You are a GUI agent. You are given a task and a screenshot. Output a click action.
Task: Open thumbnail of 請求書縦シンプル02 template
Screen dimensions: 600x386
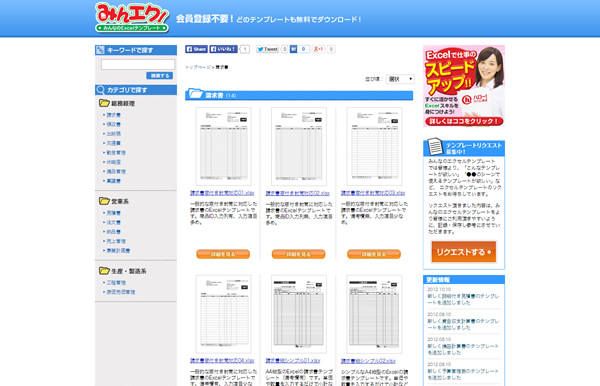[374, 314]
